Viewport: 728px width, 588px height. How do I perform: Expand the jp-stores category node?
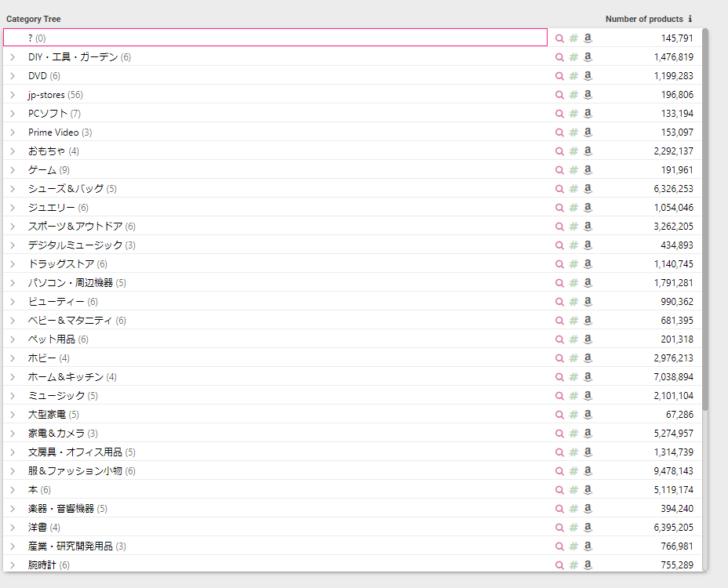tap(13, 95)
